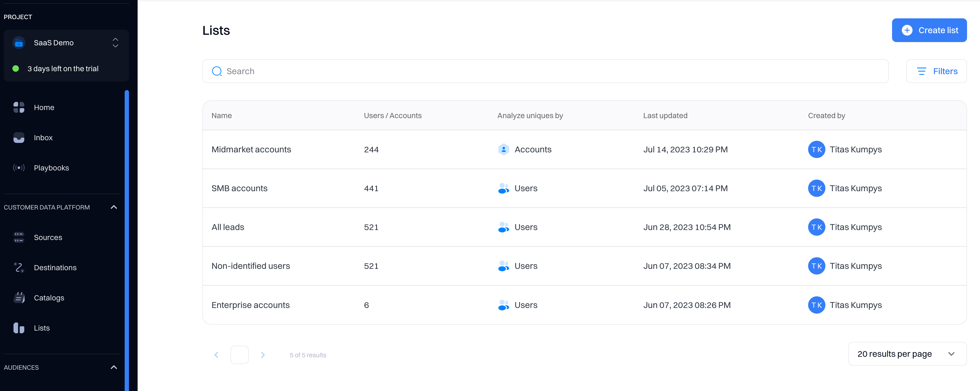Go to previous page with left arrow
The width and height of the screenshot is (980, 391).
[216, 355]
